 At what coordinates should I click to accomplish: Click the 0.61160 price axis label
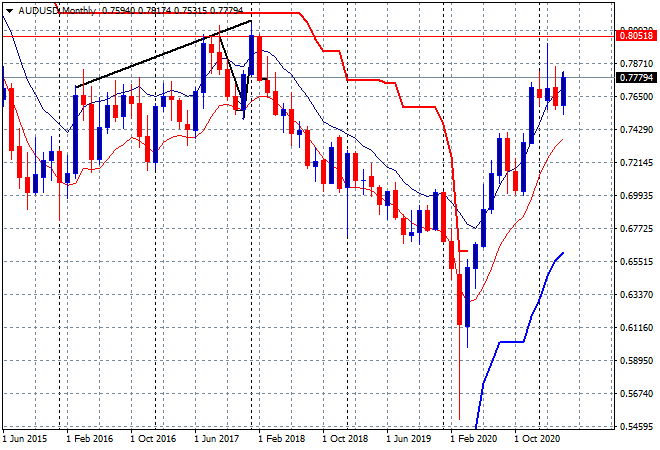tap(636, 328)
